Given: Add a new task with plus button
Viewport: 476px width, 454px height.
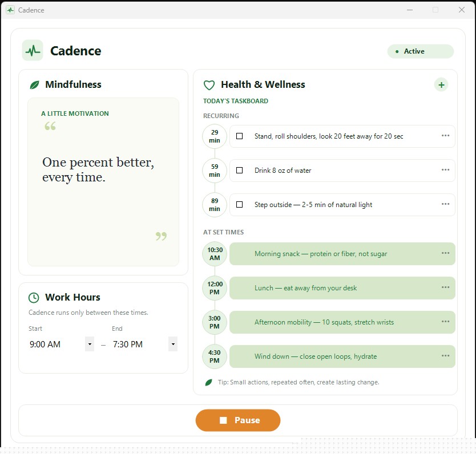Looking at the screenshot, I should (441, 85).
